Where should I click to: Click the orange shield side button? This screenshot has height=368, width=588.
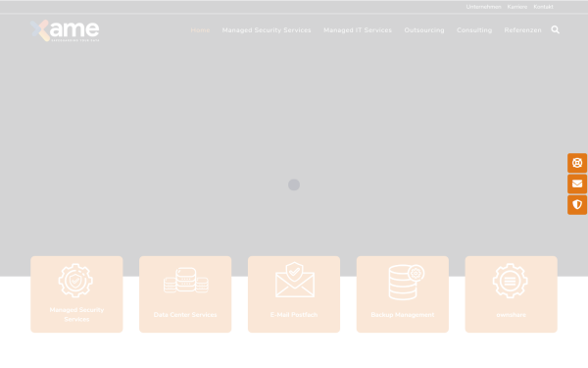point(577,205)
